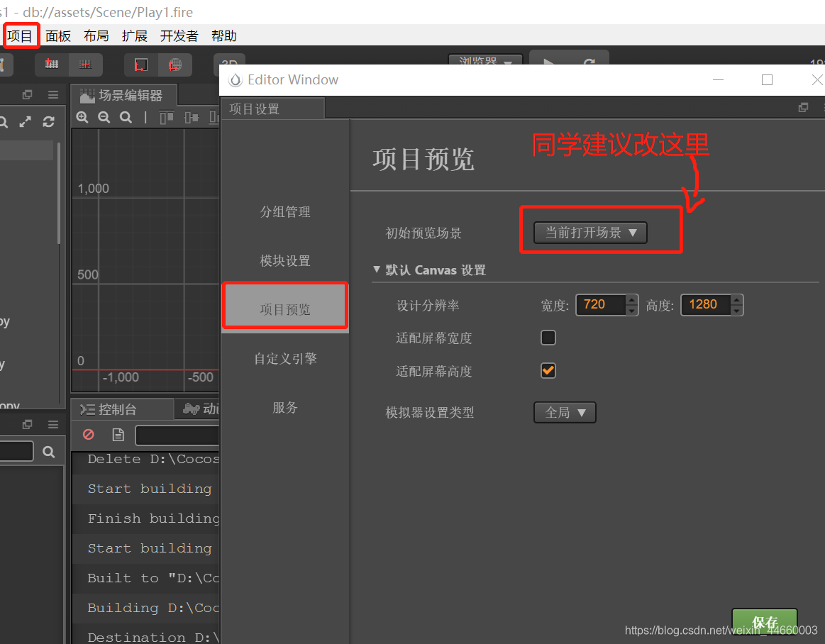
Task: Switch to the 场景编辑器 tab
Action: click(123, 95)
